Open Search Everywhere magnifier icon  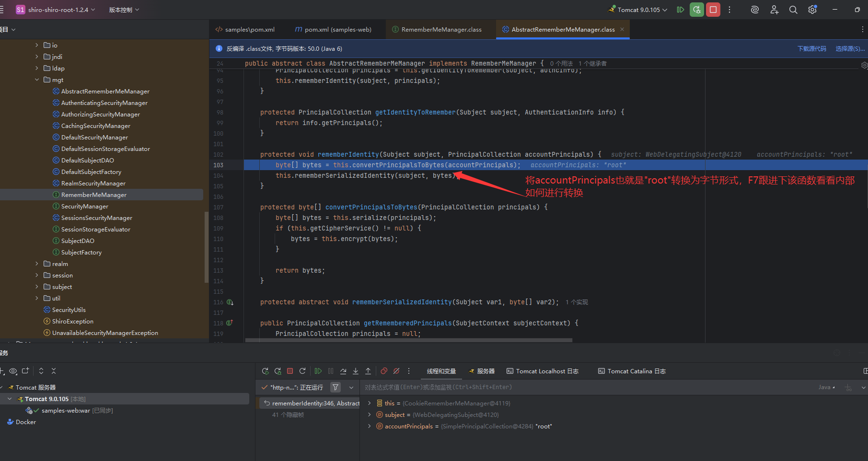coord(793,10)
